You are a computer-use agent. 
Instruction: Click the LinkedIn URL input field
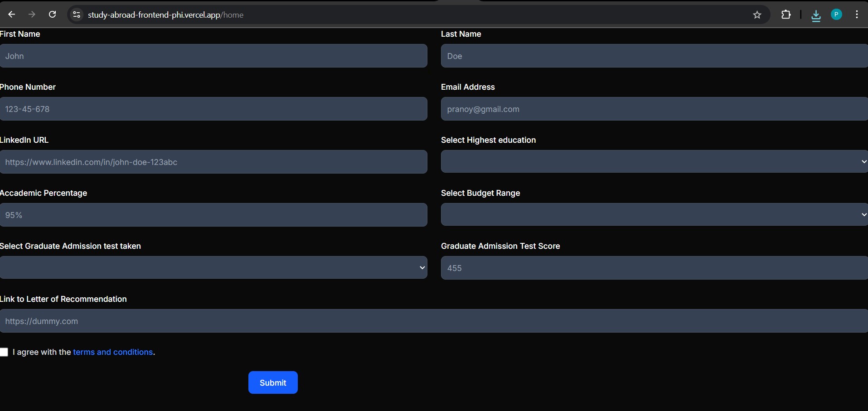point(213,162)
